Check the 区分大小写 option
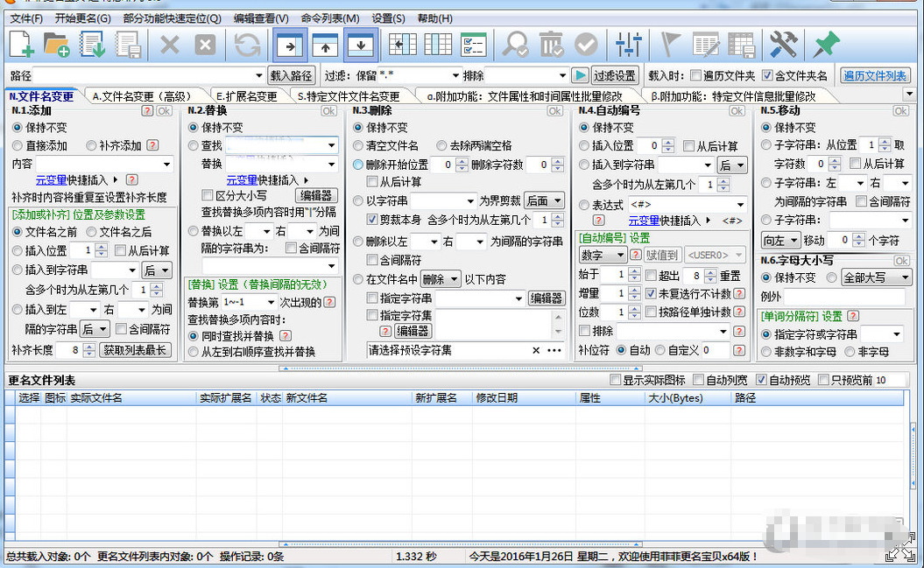The width and height of the screenshot is (924, 568). [208, 195]
